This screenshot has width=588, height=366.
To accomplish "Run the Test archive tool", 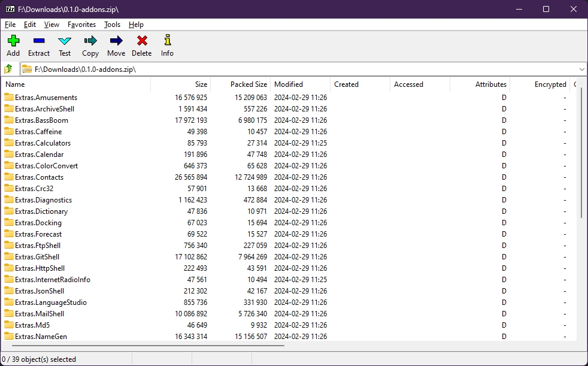I will pyautogui.click(x=65, y=41).
